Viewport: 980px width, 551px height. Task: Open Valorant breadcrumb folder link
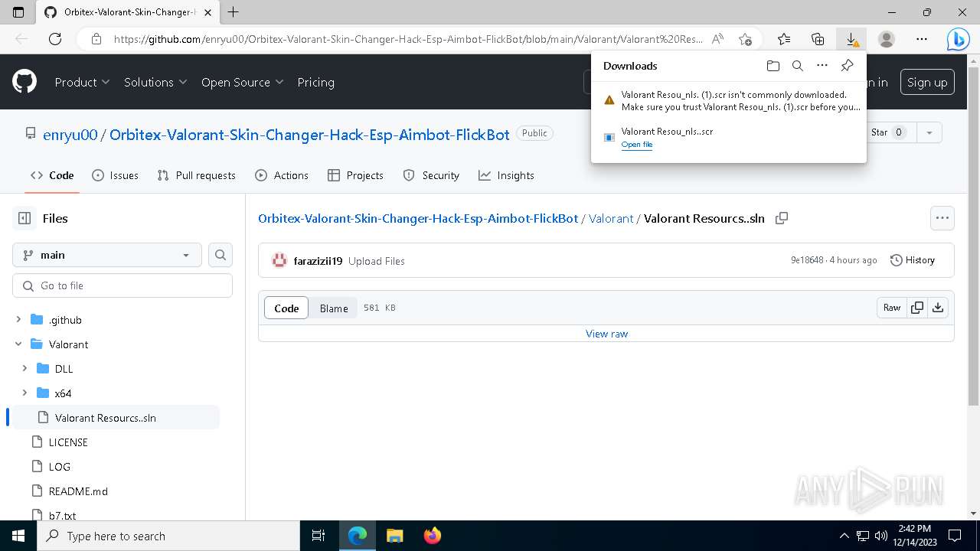point(611,218)
